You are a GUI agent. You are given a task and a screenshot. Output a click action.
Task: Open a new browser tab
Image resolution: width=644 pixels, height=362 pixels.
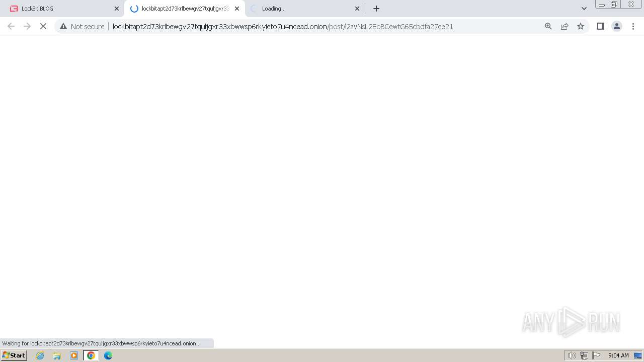[376, 9]
